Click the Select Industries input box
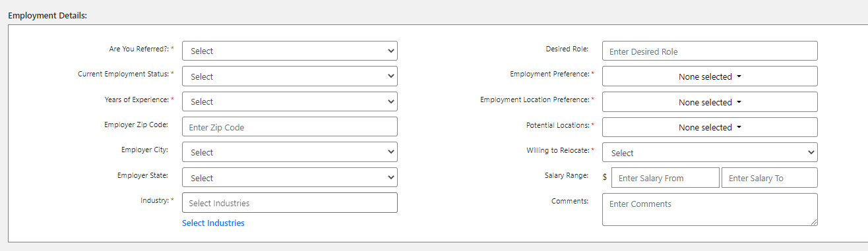Viewport: 868px width, 251px height. pos(290,203)
